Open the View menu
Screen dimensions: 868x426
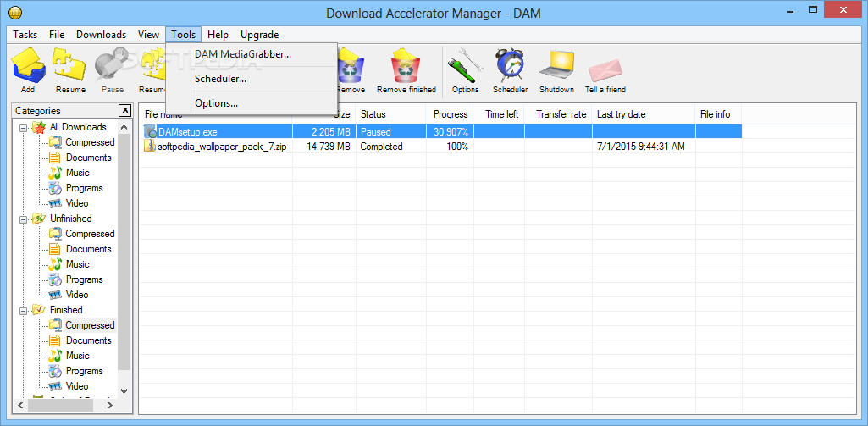click(148, 35)
